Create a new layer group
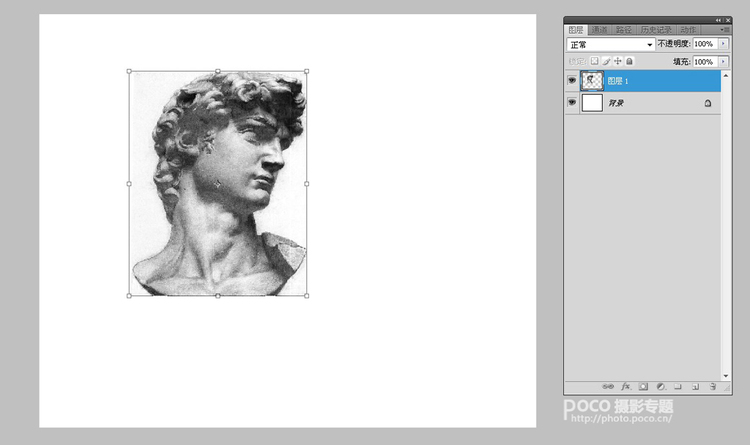750x445 pixels. pos(678,386)
